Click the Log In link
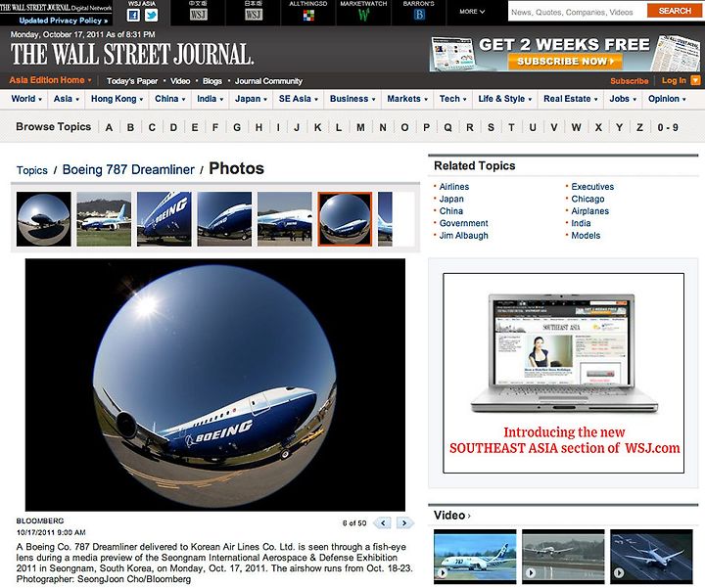This screenshot has height=588, width=705. click(674, 81)
